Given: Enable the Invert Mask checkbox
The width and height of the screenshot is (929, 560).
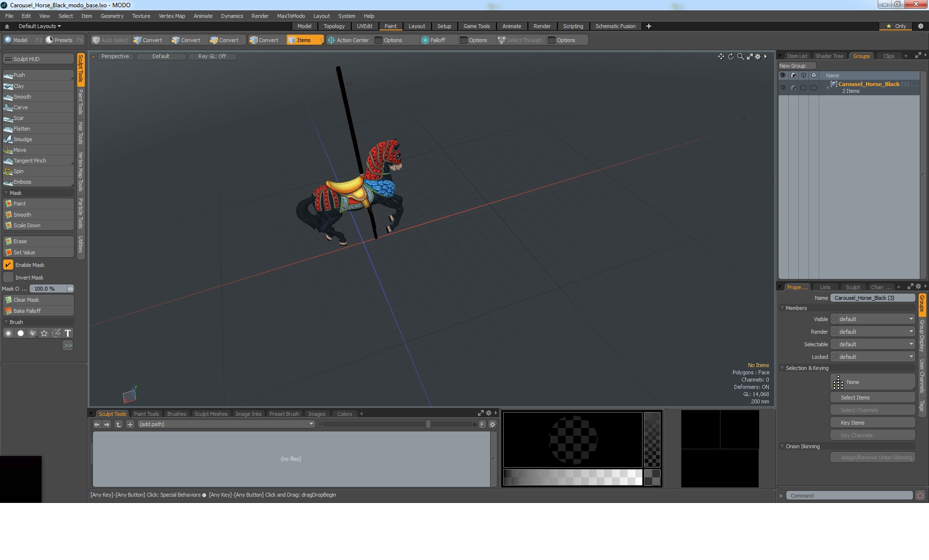Looking at the screenshot, I should tap(8, 278).
